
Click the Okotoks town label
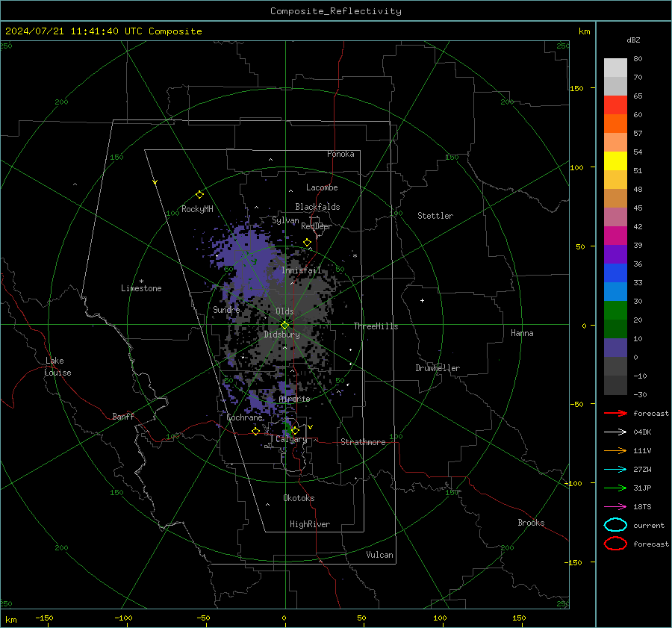tap(299, 497)
